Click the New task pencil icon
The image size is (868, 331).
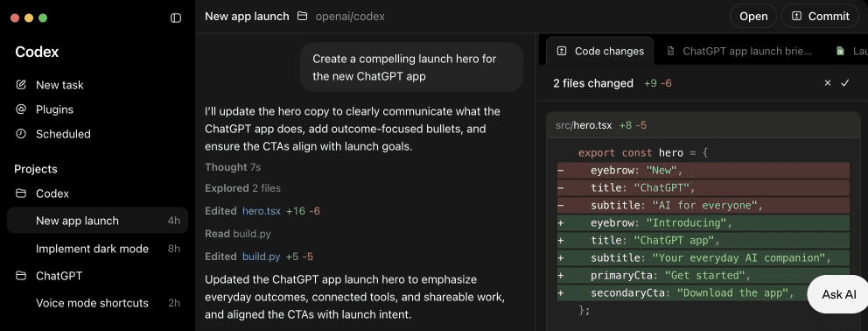click(x=21, y=85)
